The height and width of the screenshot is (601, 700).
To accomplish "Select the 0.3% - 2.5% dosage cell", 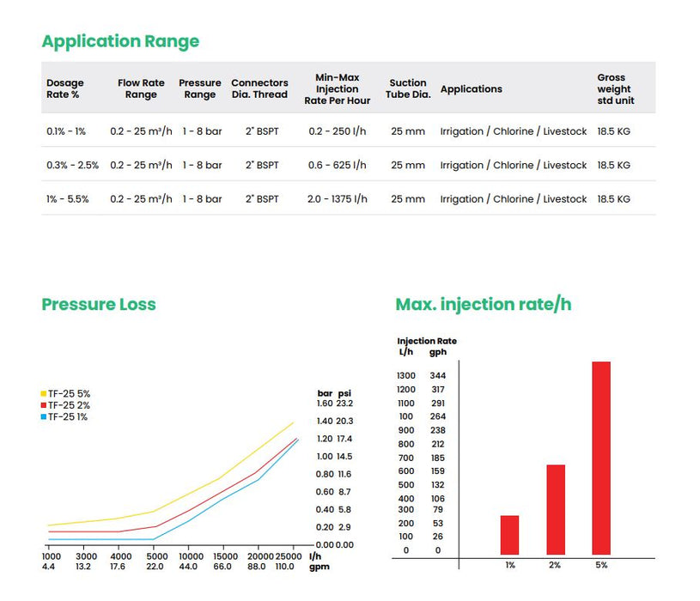I will [72, 165].
